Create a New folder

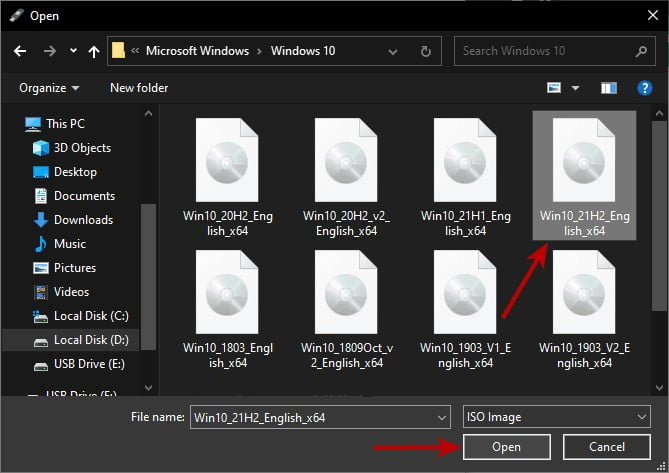pos(139,88)
